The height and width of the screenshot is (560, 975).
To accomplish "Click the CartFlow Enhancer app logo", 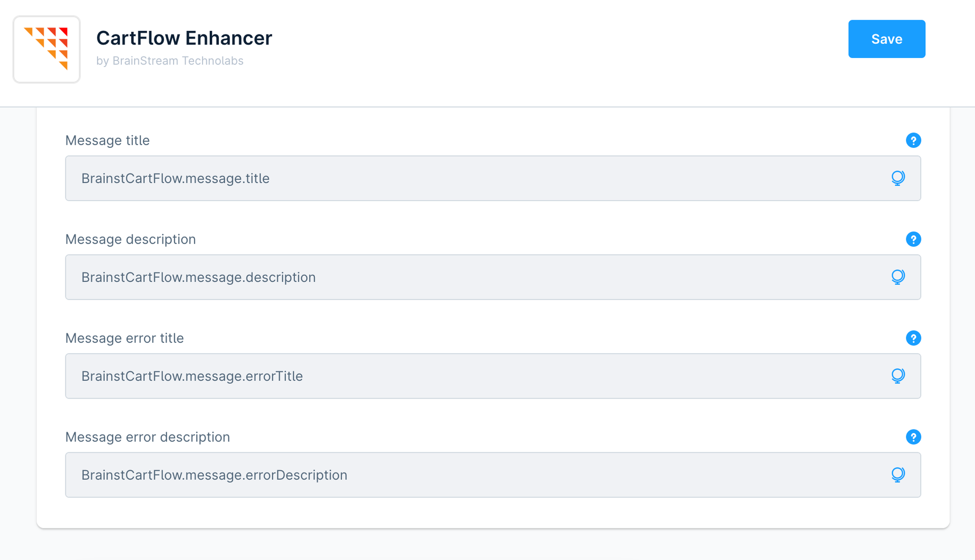I will pyautogui.click(x=46, y=49).
